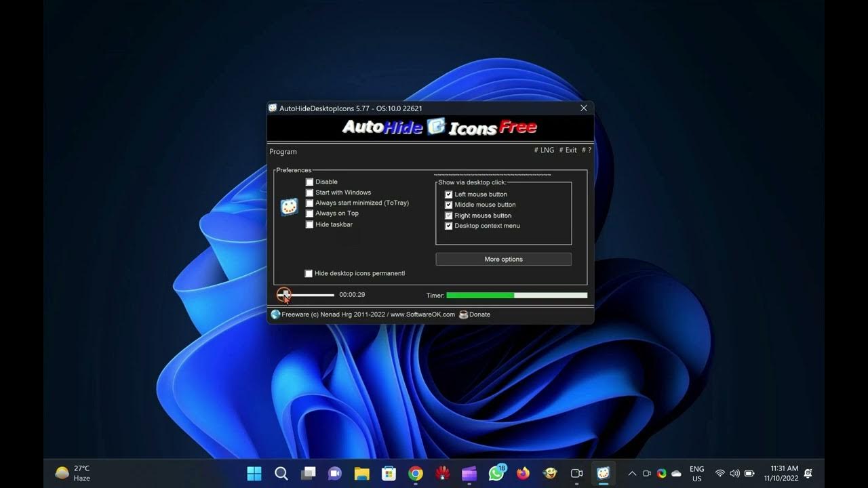Open the green smiley face app on the taskbar
This screenshot has width=868, height=488.
[550, 473]
